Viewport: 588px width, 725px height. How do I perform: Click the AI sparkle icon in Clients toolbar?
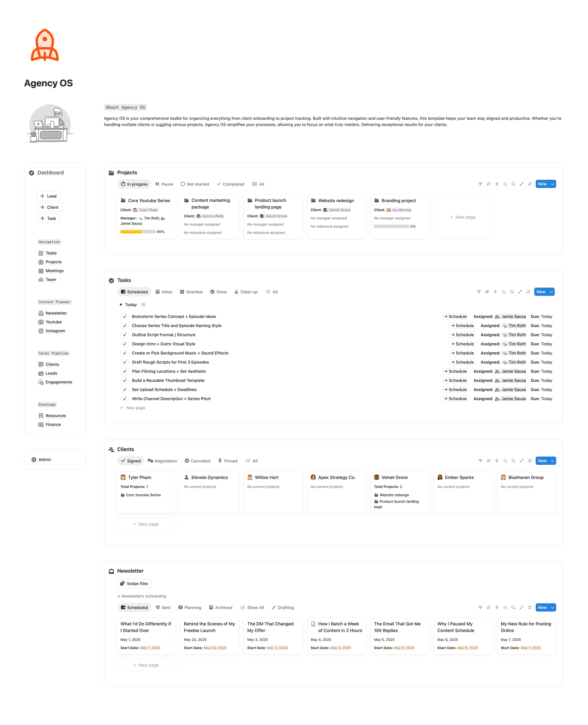[505, 461]
